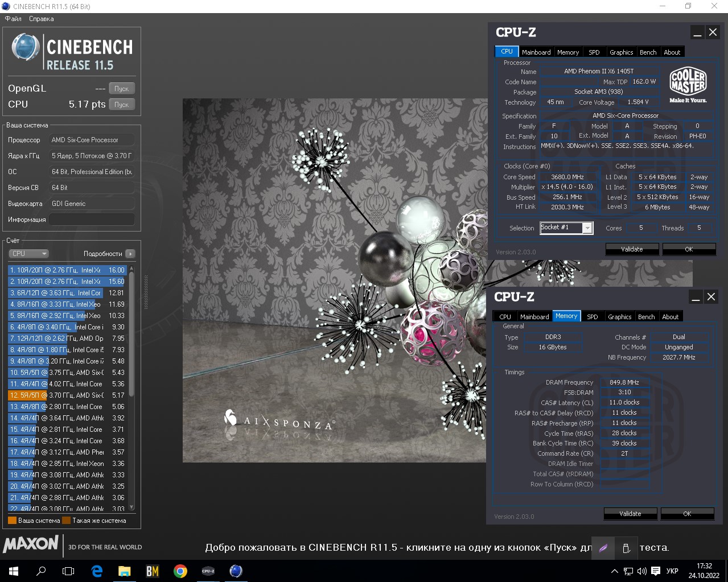Select SPD tab in lower CPU-Z

tap(593, 316)
